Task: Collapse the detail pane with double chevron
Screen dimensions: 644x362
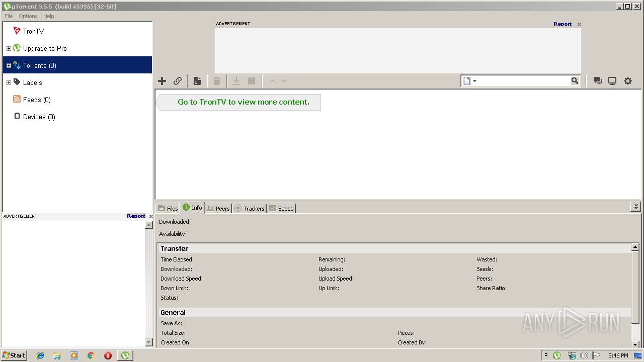Action: pos(636,207)
